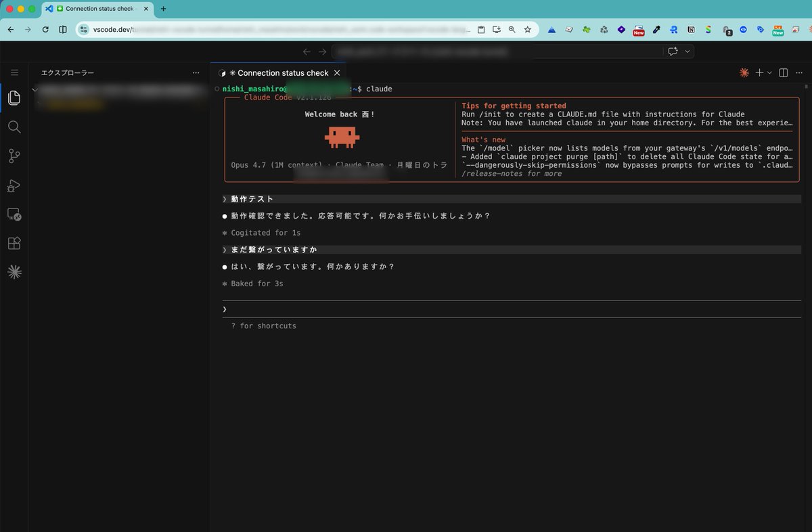Click the prompt line 'まだ繋がっていますか'
Screen dimensions: 812x532
274,250
